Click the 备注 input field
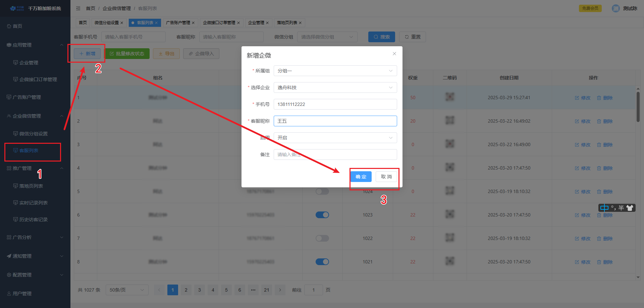The height and width of the screenshot is (308, 644). tap(335, 155)
